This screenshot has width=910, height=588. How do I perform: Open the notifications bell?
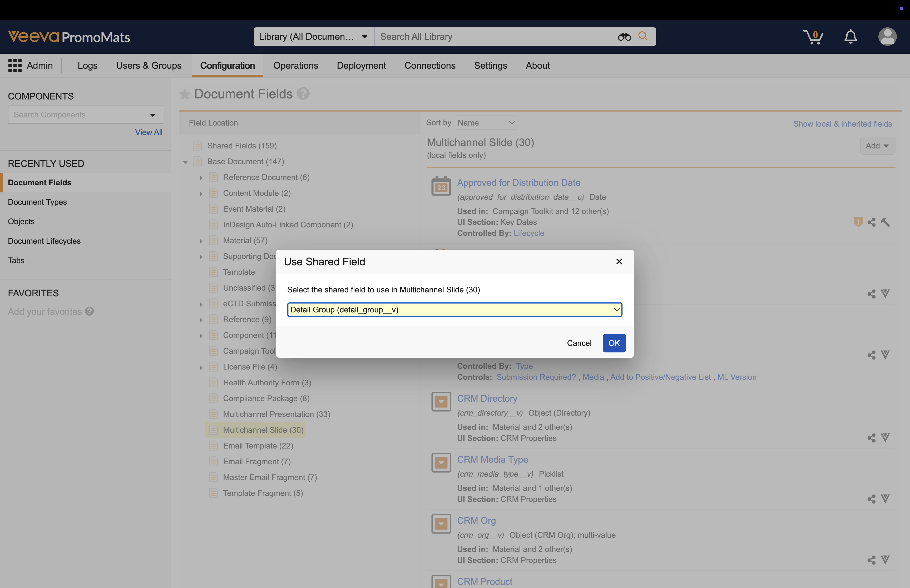point(850,37)
